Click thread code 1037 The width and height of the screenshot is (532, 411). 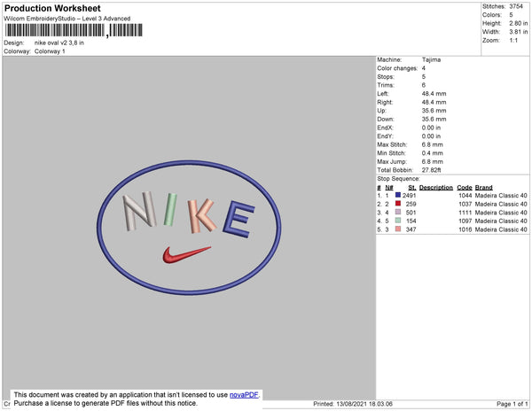(x=465, y=204)
